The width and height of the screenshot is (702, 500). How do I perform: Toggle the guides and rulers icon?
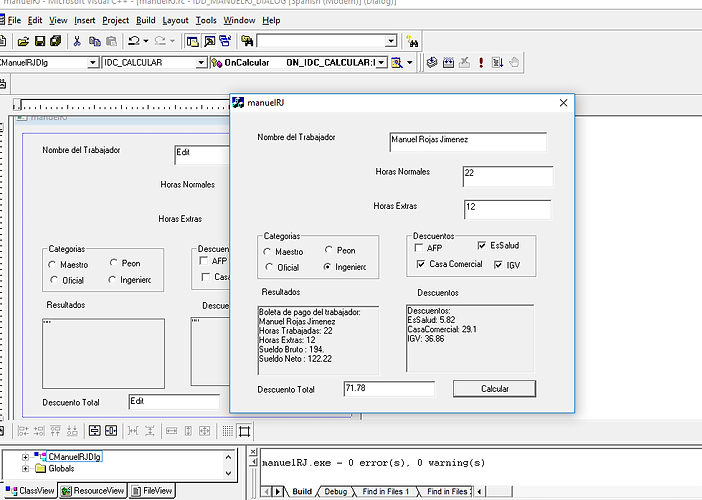pos(244,431)
